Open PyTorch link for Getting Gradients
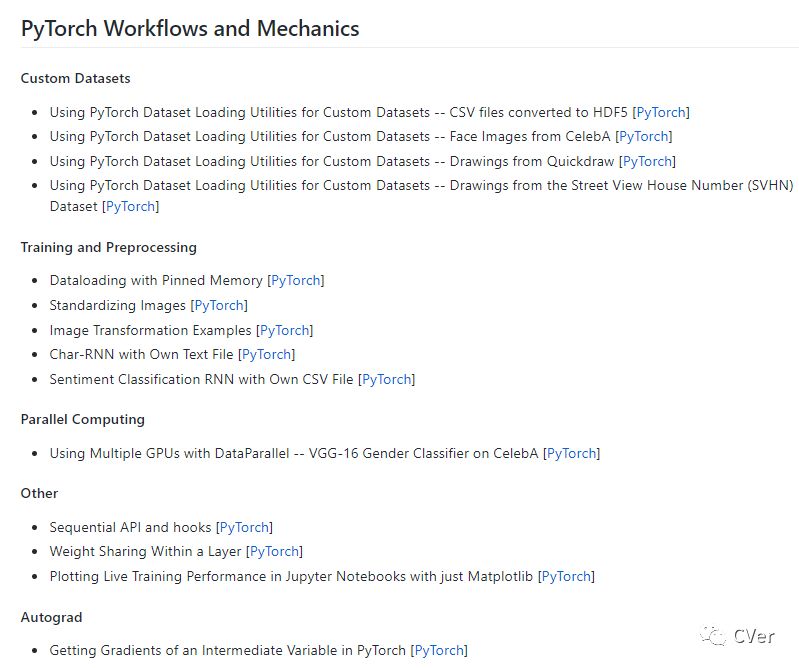Viewport: 799px width, 668px height. [x=439, y=650]
